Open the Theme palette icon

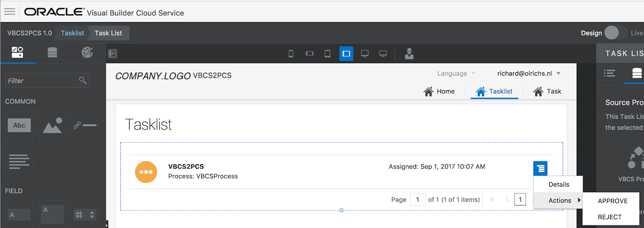[87, 52]
